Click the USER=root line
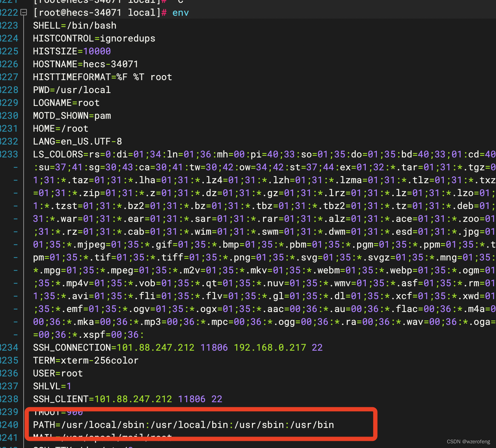Image resolution: width=496 pixels, height=448 pixels. [58, 374]
